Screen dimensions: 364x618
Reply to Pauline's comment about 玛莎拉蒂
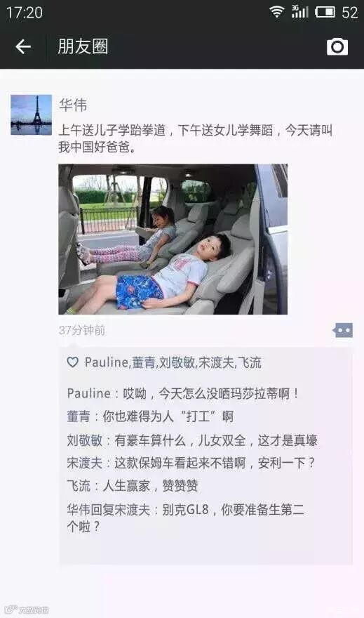click(183, 393)
